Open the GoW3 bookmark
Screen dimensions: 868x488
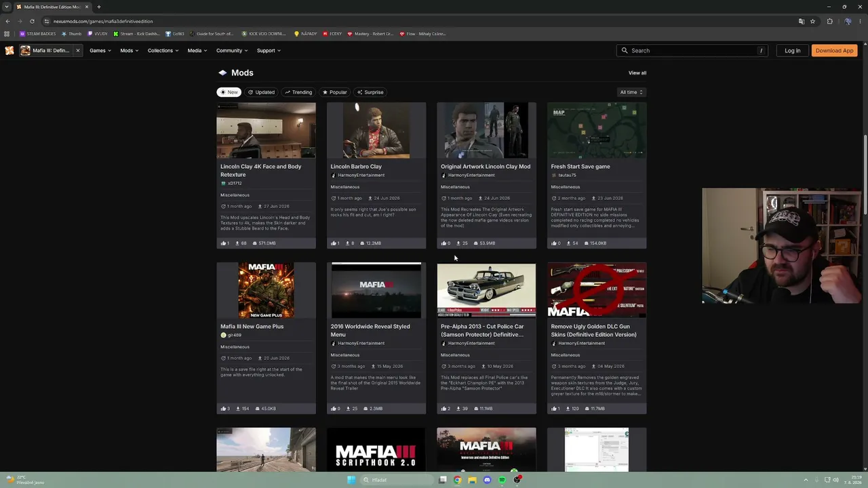click(175, 33)
